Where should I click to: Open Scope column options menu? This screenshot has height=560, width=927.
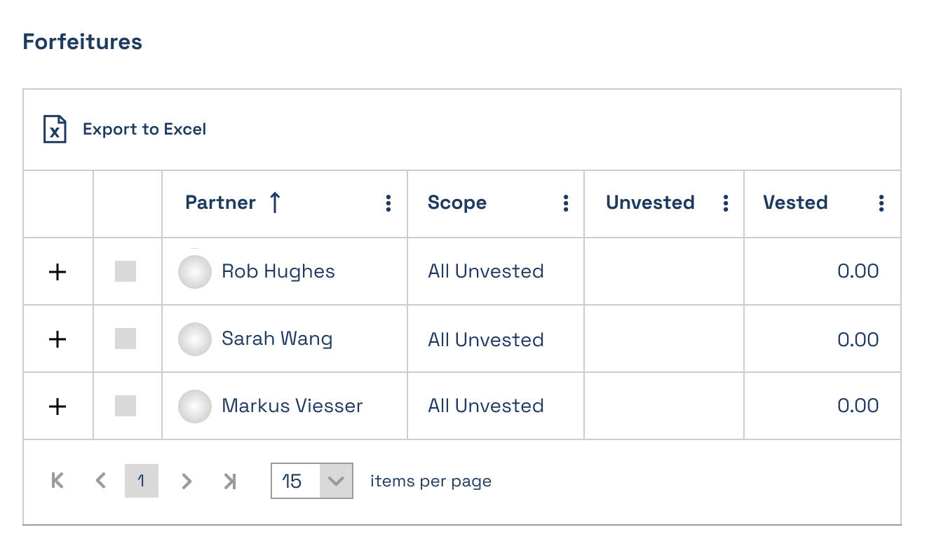(565, 203)
